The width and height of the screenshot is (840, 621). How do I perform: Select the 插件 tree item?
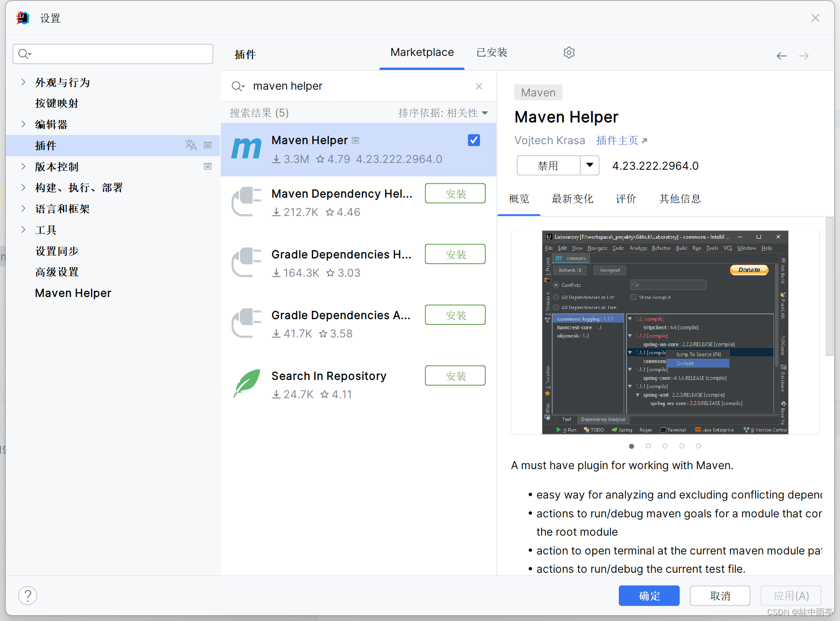tap(113, 145)
